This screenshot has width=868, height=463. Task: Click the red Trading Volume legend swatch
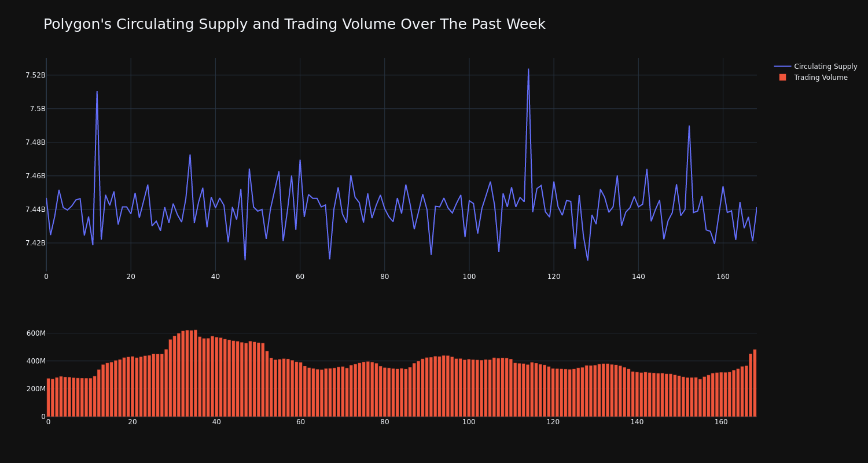coord(782,78)
